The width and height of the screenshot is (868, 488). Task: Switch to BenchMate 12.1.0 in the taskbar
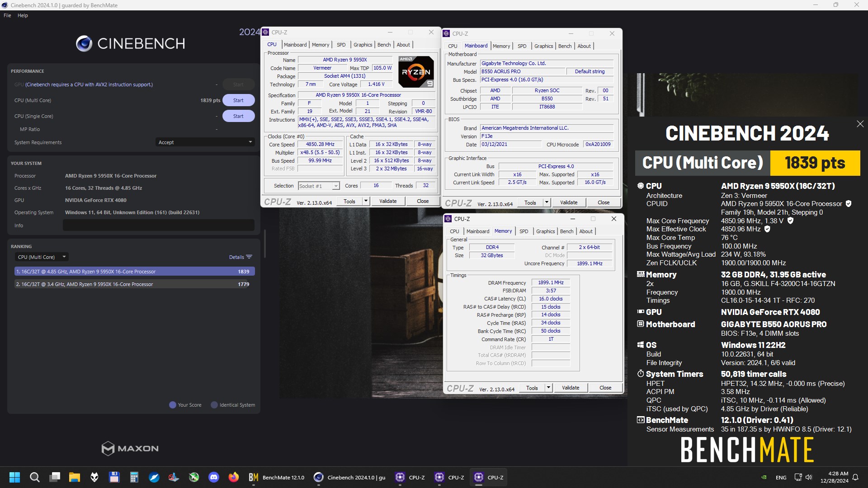(x=276, y=477)
